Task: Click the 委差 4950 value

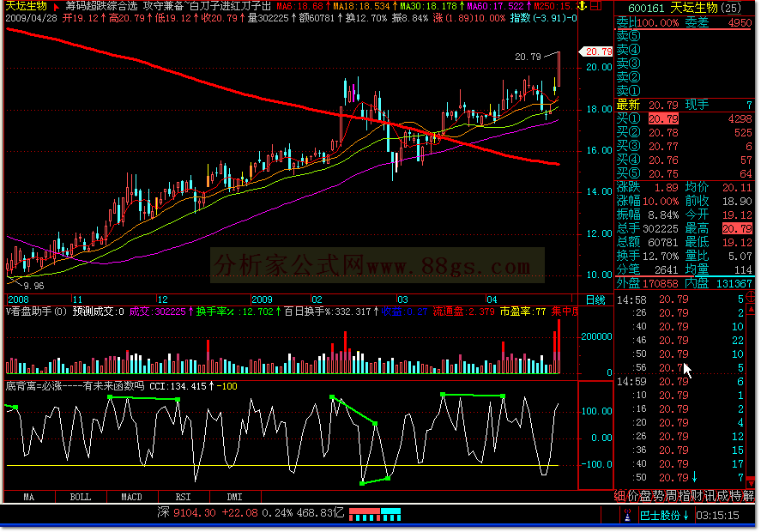Action: click(740, 23)
